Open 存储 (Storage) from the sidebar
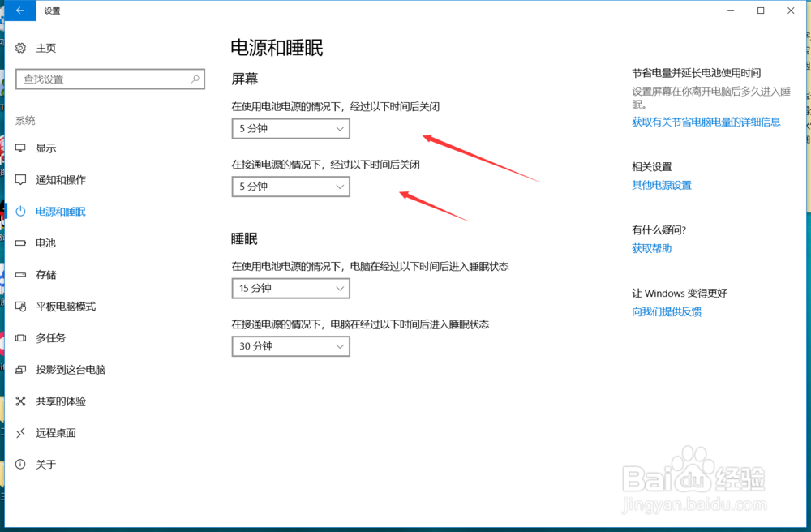Viewport: 811px width, 532px height. point(20,274)
